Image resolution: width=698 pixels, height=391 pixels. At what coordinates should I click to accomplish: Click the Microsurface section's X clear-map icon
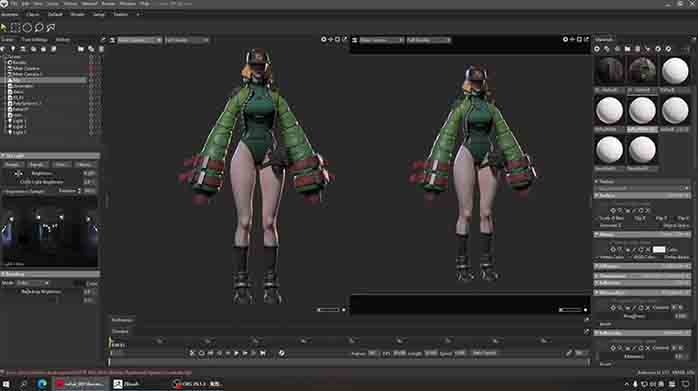[x=647, y=308]
